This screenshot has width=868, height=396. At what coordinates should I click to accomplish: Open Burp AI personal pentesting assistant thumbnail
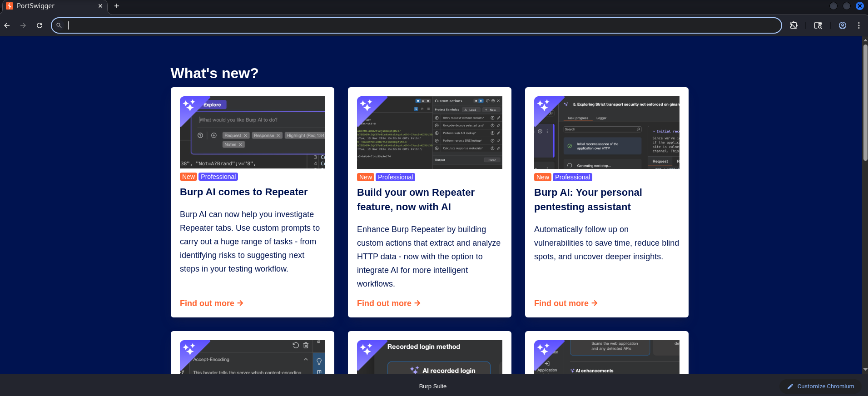[x=607, y=133]
